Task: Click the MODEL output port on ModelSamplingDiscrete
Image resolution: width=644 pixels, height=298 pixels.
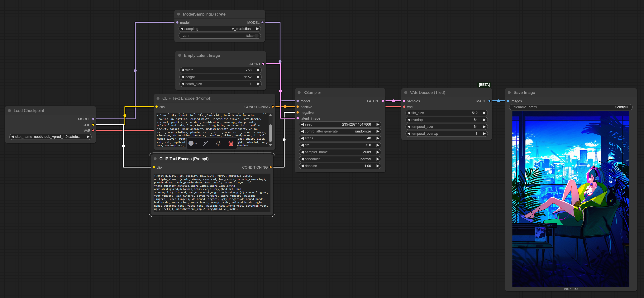Action: tap(262, 22)
